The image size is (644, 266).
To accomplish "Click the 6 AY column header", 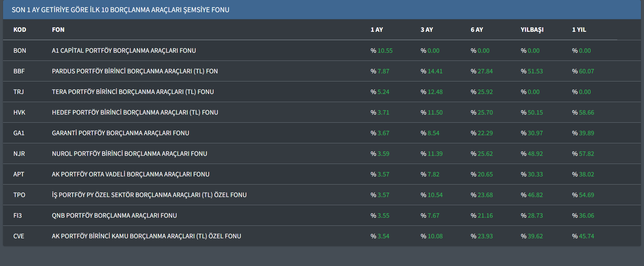I will [477, 30].
